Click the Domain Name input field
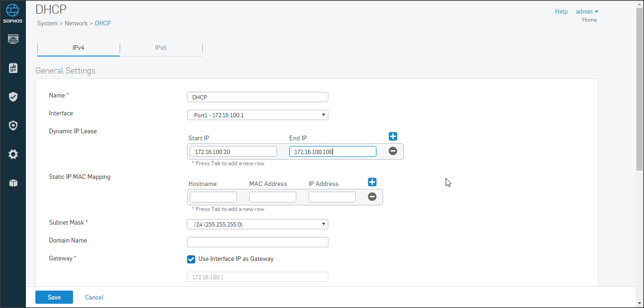 (x=257, y=242)
